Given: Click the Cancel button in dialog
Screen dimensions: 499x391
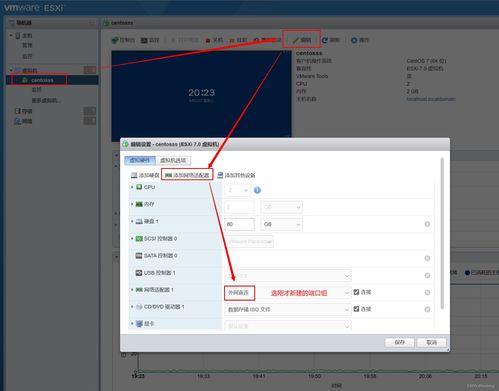Looking at the screenshot, I should pos(431,342).
